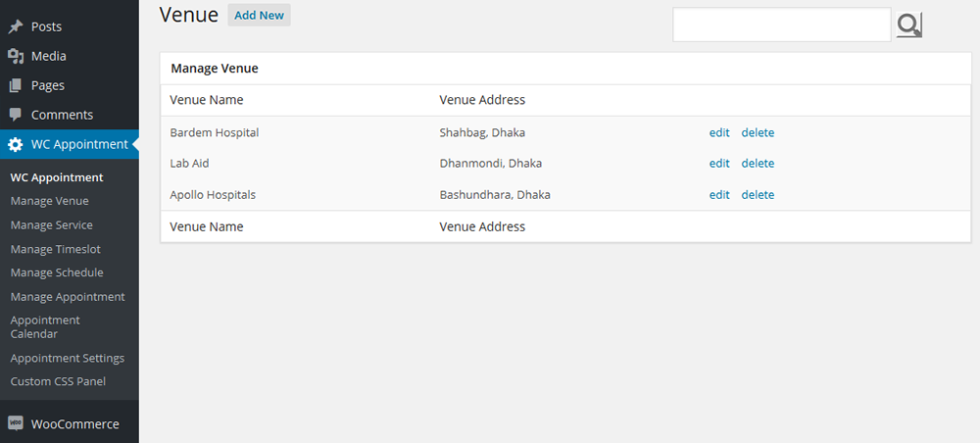The image size is (980, 443).
Task: Delete the Apollo Hospitals venue
Action: (758, 195)
